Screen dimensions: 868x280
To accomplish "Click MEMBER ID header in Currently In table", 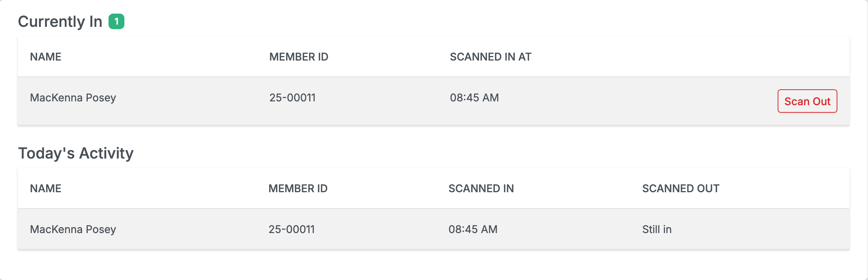I will pyautogui.click(x=299, y=57).
